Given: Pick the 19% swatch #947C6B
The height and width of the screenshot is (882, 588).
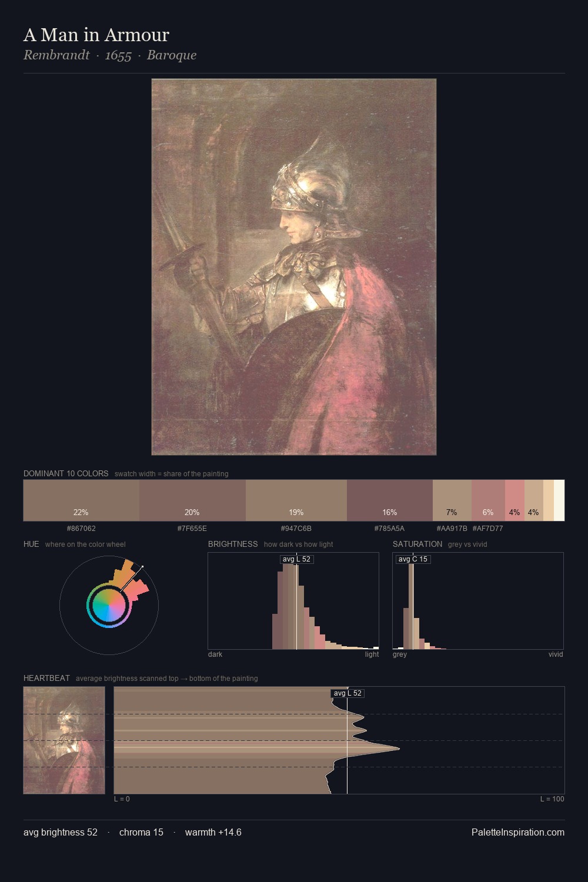Looking at the screenshot, I should tap(296, 500).
